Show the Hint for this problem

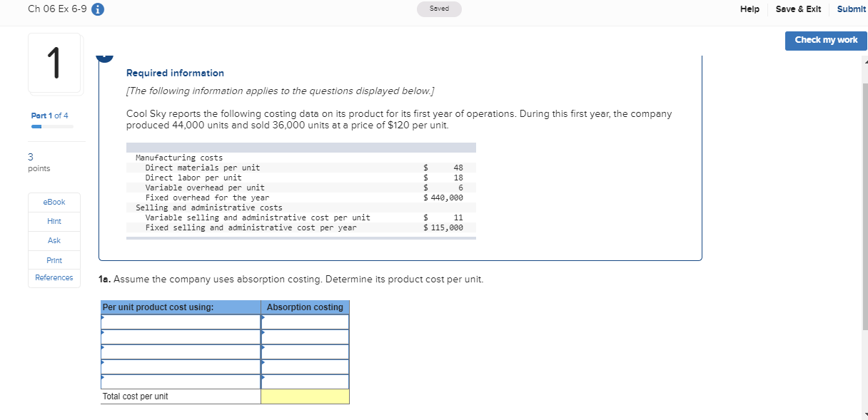54,221
